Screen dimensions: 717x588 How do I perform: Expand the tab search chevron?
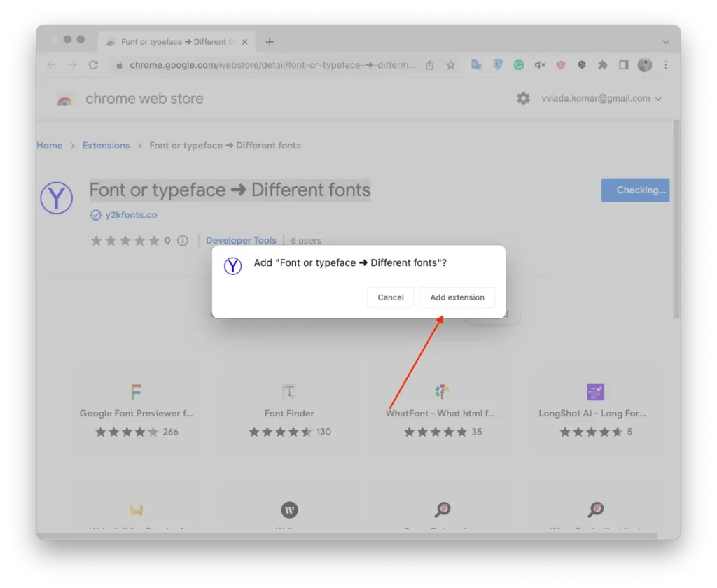(x=666, y=42)
